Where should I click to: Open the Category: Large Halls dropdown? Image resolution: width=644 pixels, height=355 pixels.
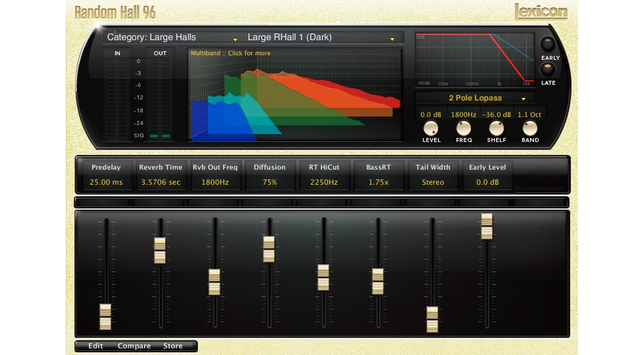click(172, 37)
